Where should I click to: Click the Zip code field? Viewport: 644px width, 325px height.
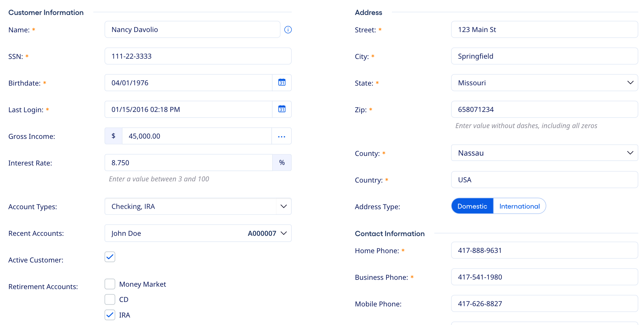coord(544,109)
